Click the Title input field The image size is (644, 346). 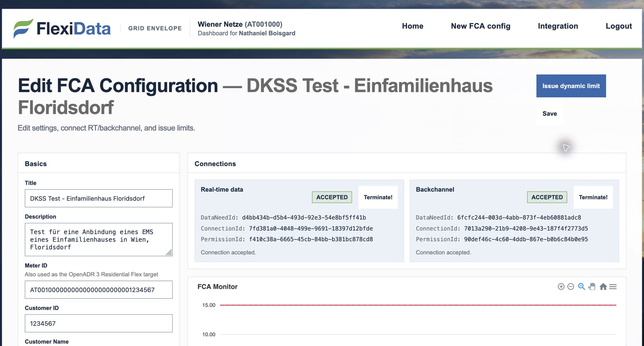pos(99,198)
